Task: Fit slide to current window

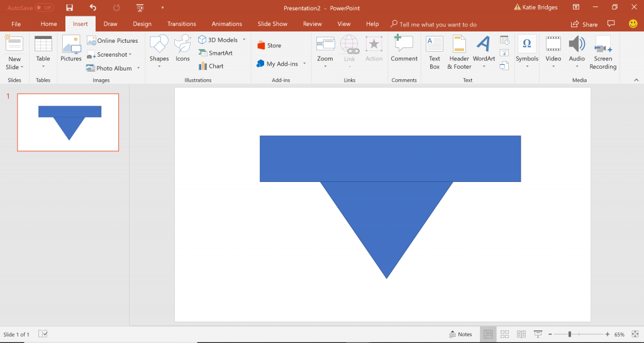Action: coord(636,334)
